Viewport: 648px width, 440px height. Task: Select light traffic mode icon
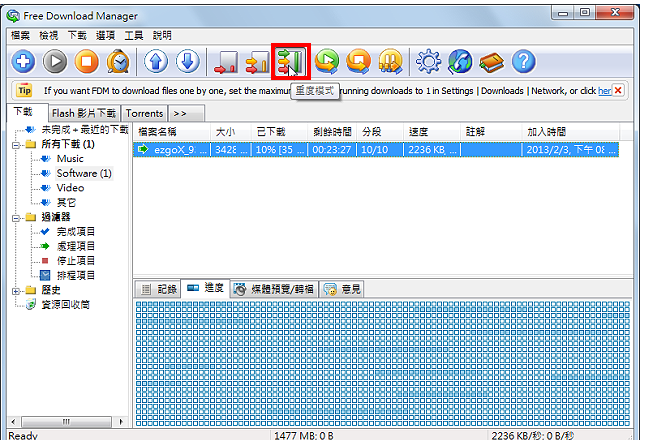(226, 62)
